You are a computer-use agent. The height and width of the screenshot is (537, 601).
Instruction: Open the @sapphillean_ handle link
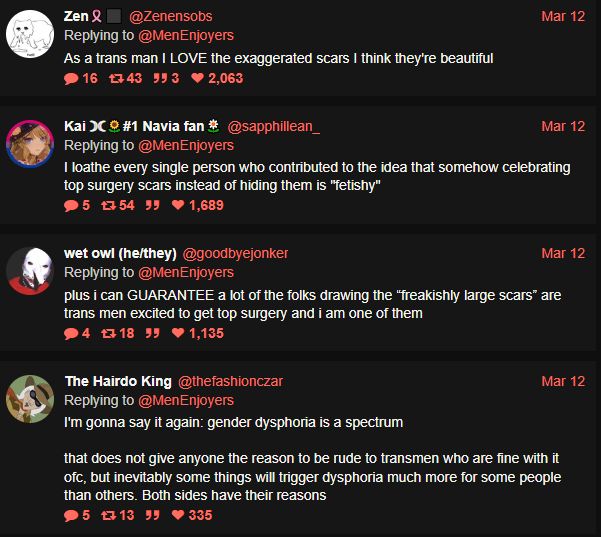click(273, 126)
